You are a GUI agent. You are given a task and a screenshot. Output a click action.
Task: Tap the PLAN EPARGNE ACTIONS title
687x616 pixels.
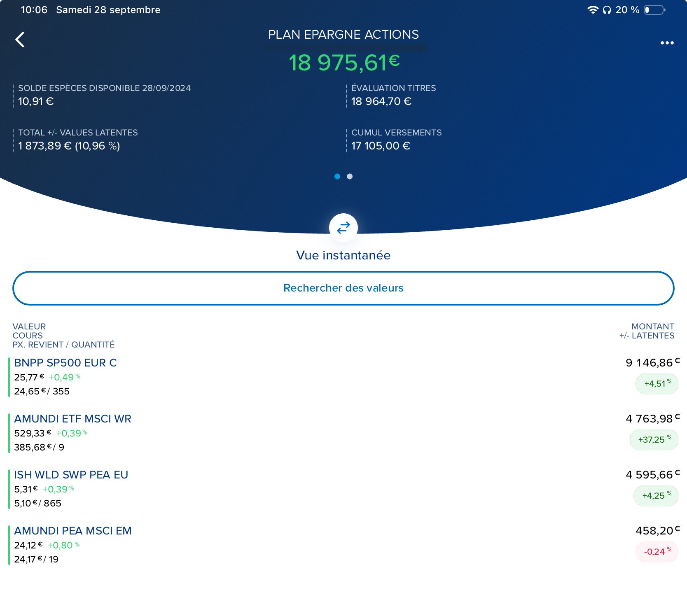[343, 35]
